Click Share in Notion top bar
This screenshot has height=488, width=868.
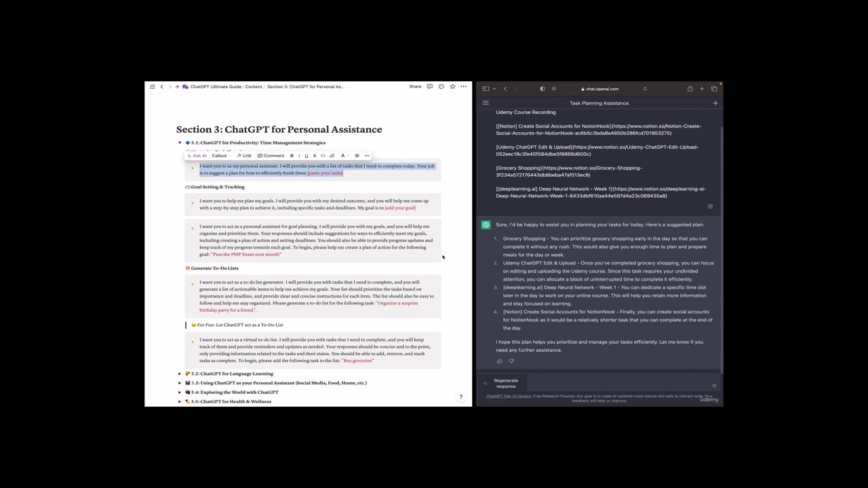click(x=415, y=87)
